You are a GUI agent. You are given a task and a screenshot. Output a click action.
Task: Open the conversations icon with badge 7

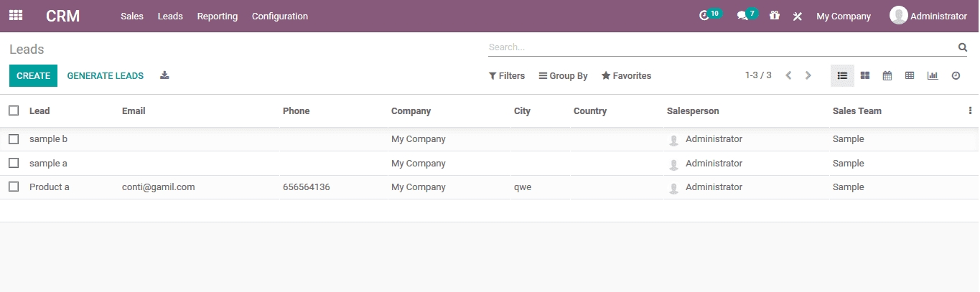pyautogui.click(x=742, y=16)
